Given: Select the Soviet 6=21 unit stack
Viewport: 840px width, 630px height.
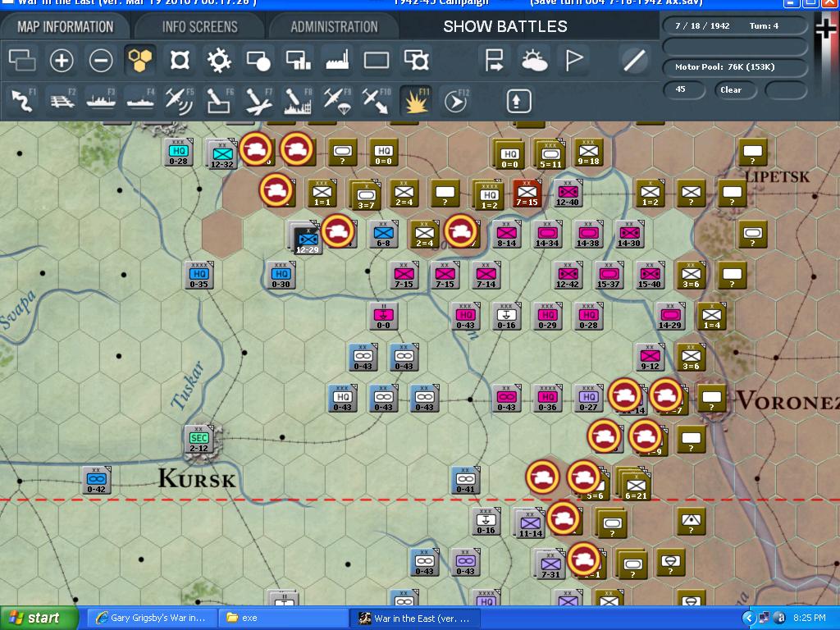Looking at the screenshot, I should tap(636, 486).
